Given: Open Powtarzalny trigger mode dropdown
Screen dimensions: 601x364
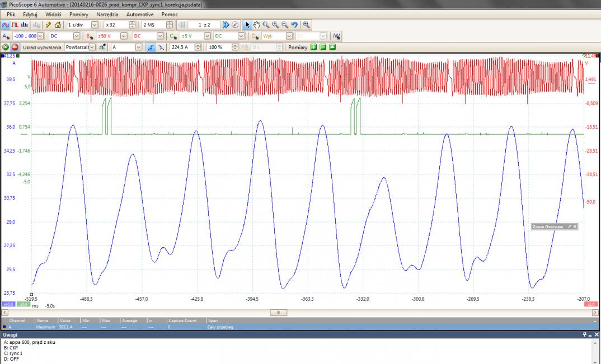Looking at the screenshot, I should click(92, 48).
